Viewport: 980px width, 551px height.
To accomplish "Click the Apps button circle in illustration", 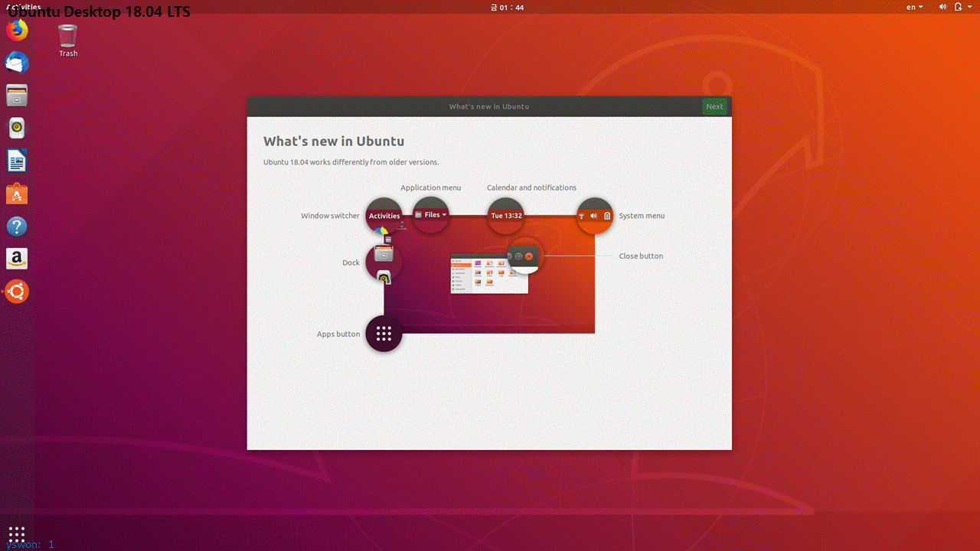I will (x=384, y=334).
